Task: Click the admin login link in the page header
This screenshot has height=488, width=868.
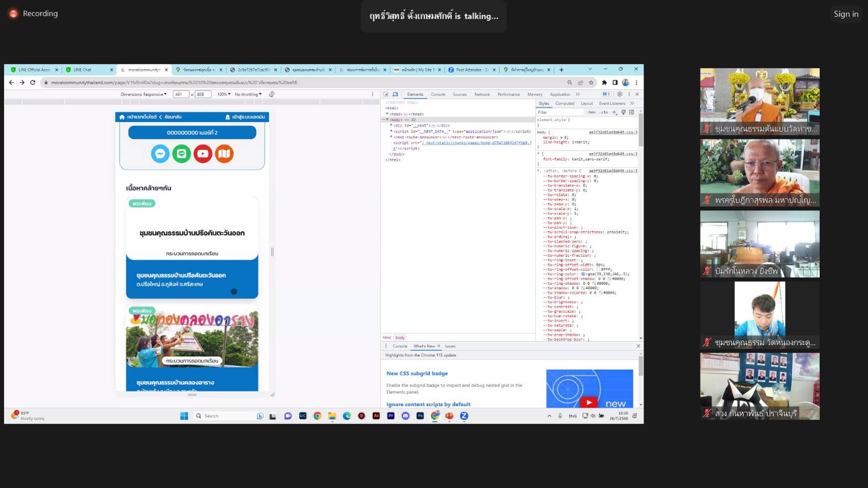Action: (x=245, y=117)
